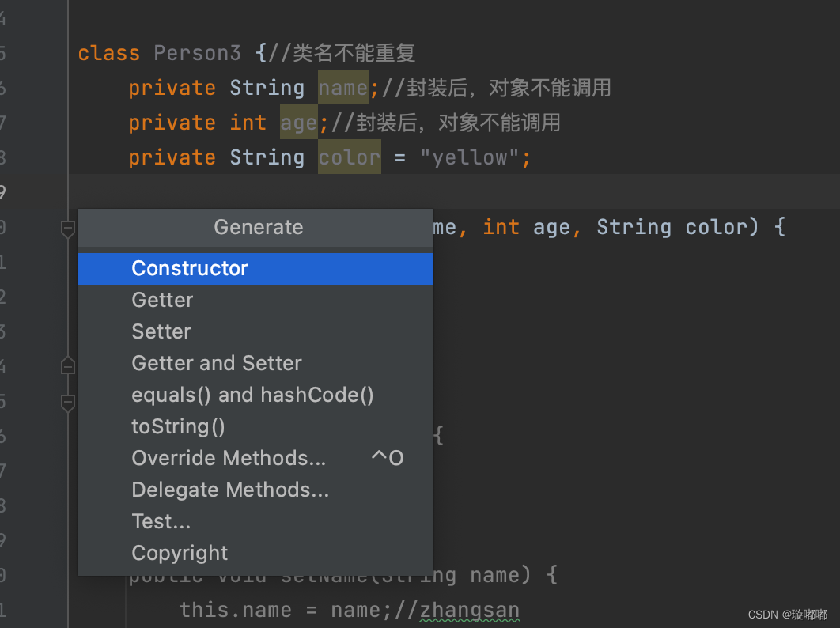840x628 pixels.
Task: Click the Generate popup title bar
Action: pyautogui.click(x=258, y=227)
